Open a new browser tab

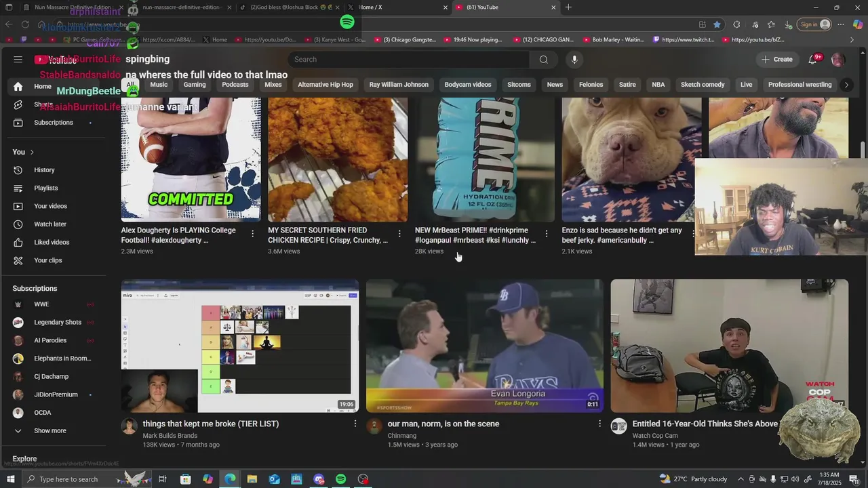[568, 7]
